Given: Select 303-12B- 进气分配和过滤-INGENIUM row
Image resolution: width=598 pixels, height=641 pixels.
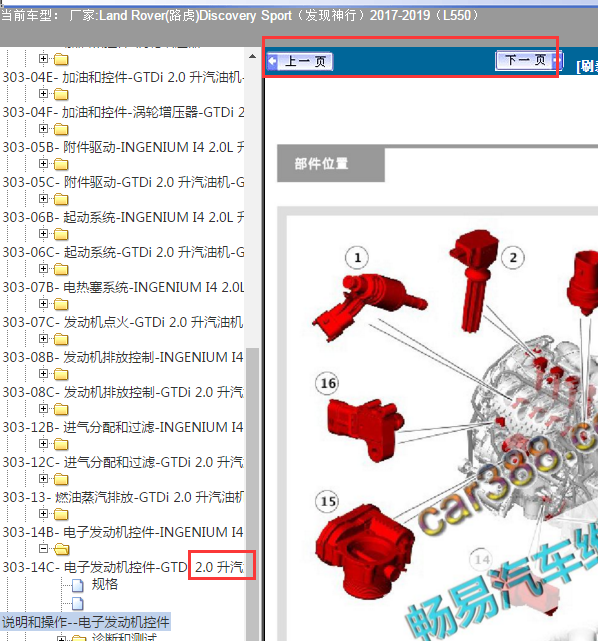Looking at the screenshot, I should tap(123, 427).
